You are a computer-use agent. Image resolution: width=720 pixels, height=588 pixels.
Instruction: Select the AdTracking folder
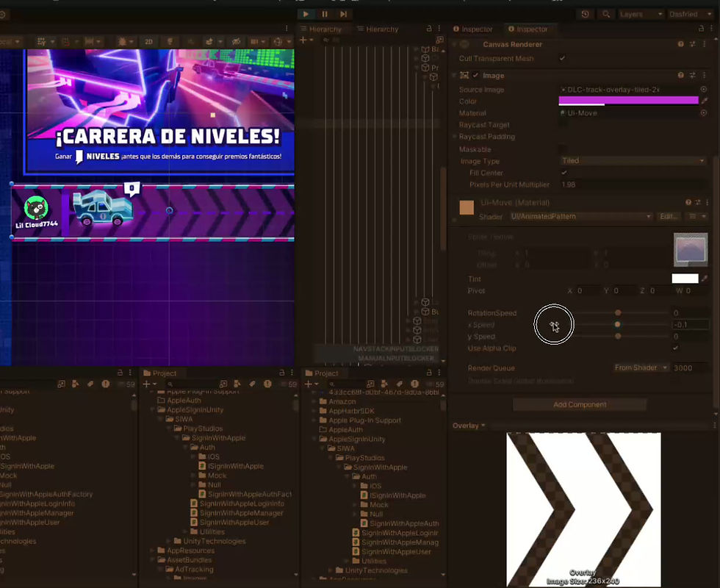tap(190, 569)
